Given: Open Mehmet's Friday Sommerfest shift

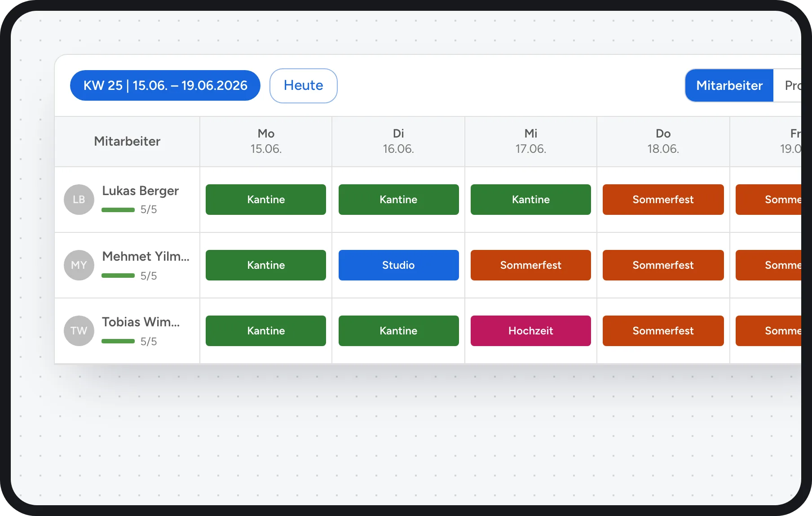Looking at the screenshot, I should click(768, 265).
